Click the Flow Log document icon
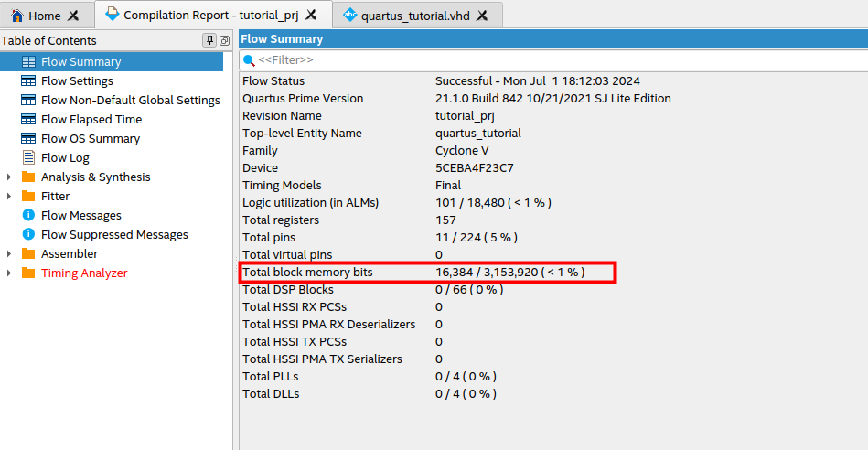 [x=28, y=157]
